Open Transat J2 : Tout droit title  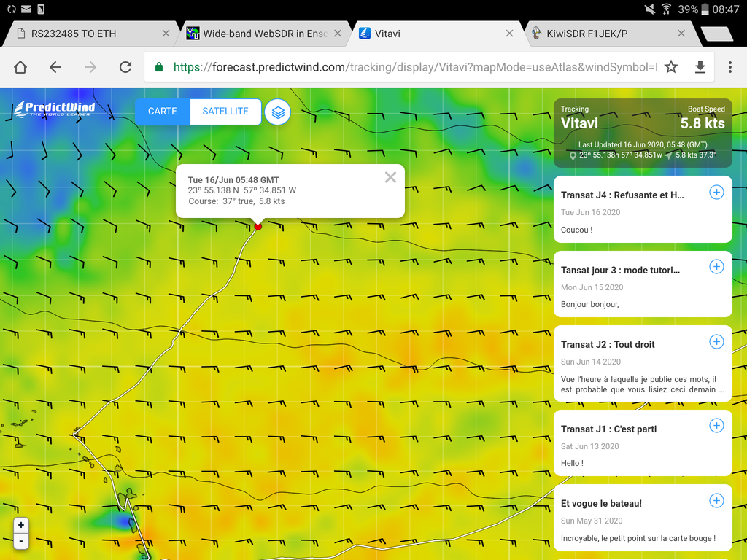(608, 345)
